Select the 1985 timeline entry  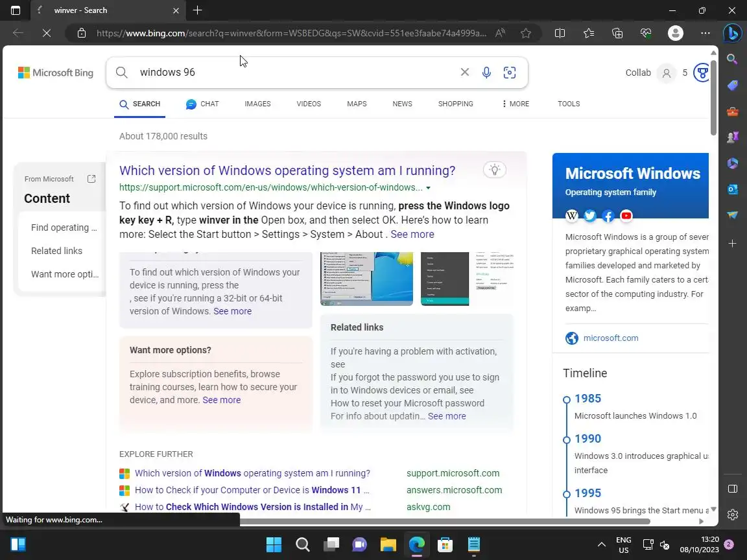point(588,399)
